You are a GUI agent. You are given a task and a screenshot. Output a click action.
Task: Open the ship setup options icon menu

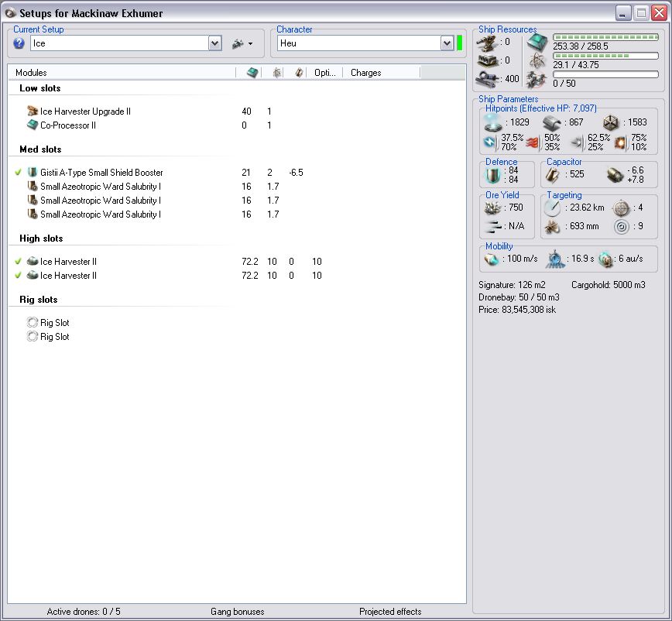tap(242, 43)
